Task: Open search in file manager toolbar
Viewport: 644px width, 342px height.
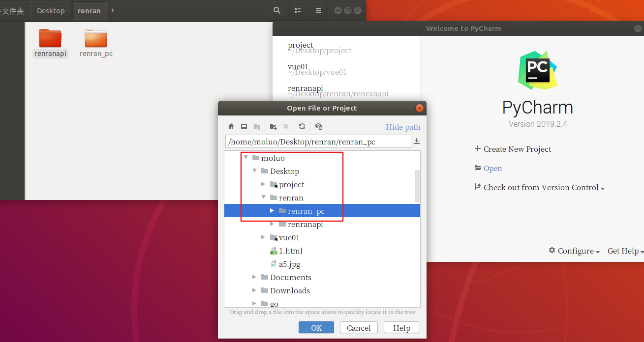Action: (277, 10)
